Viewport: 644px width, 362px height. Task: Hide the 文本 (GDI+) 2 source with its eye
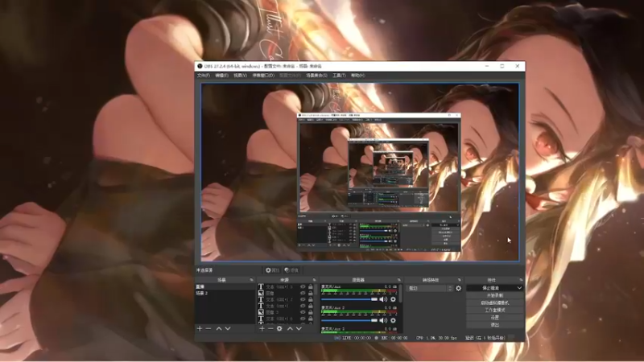(303, 299)
